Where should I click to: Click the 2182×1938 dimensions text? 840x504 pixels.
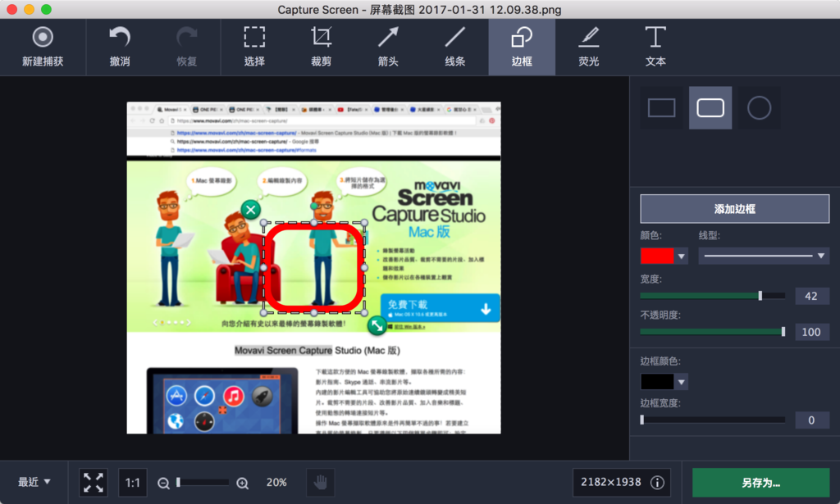pos(610,482)
